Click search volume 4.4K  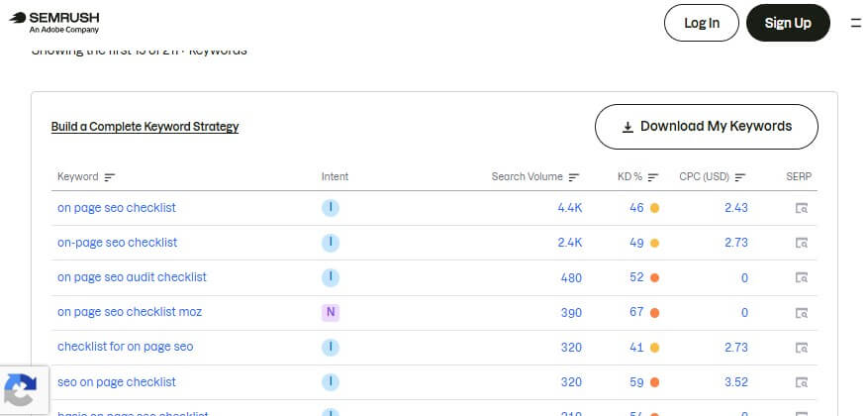[x=570, y=208]
